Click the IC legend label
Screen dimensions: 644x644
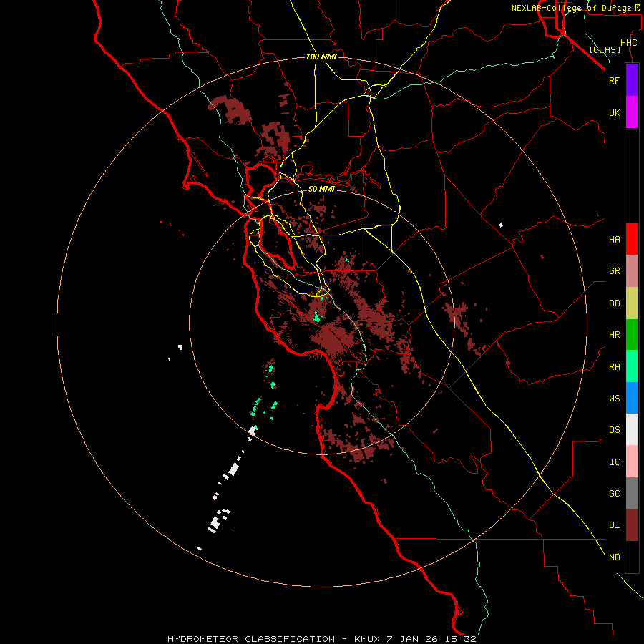(x=614, y=462)
